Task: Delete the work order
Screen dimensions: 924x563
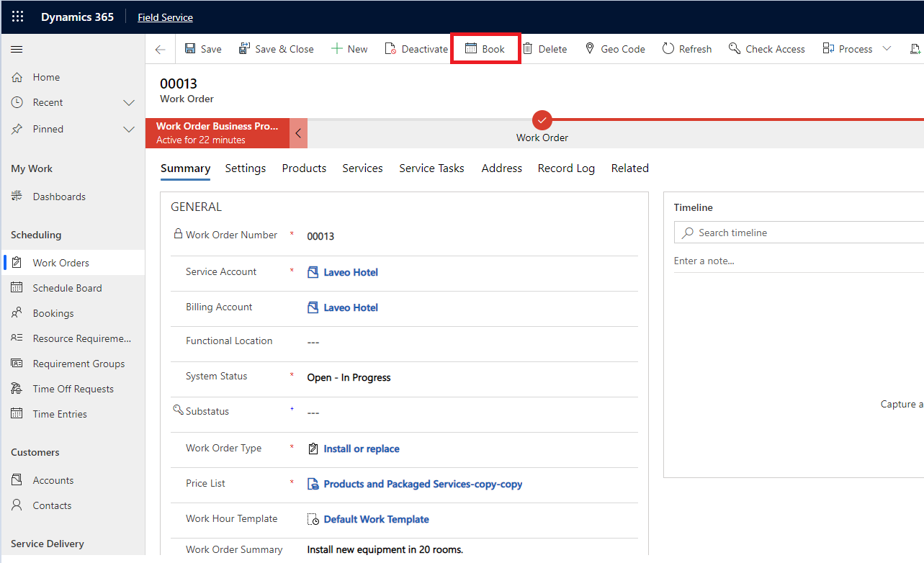Action: tap(544, 49)
